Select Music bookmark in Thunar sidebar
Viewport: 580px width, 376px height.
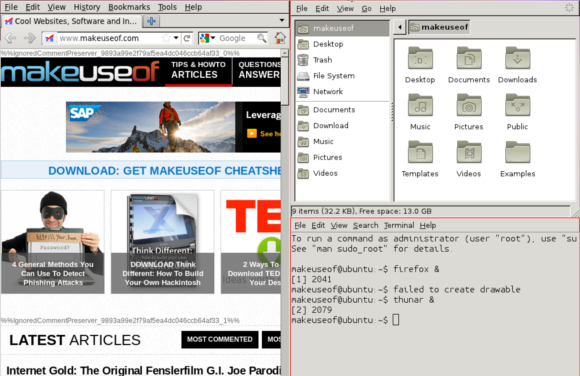coord(342,141)
